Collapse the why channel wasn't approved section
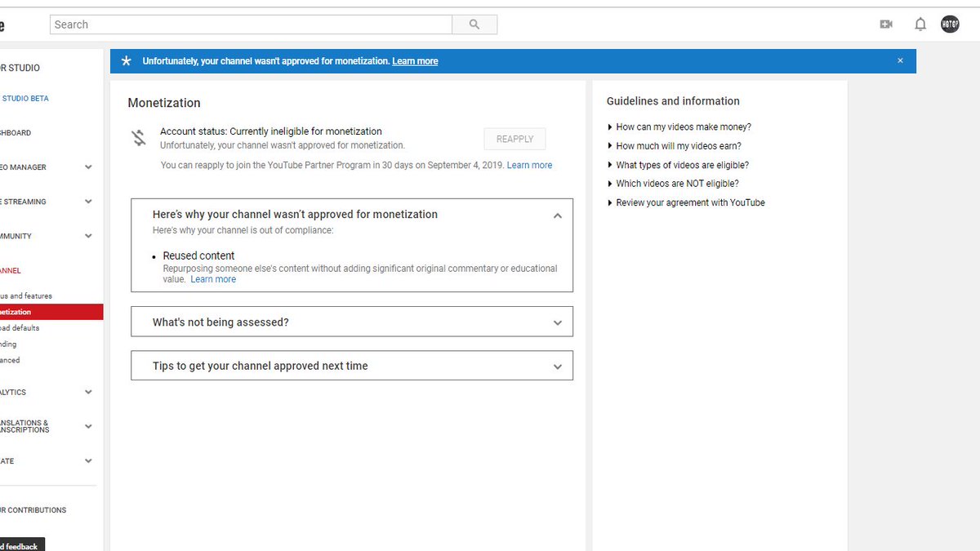The width and height of the screenshot is (980, 551). tap(558, 216)
